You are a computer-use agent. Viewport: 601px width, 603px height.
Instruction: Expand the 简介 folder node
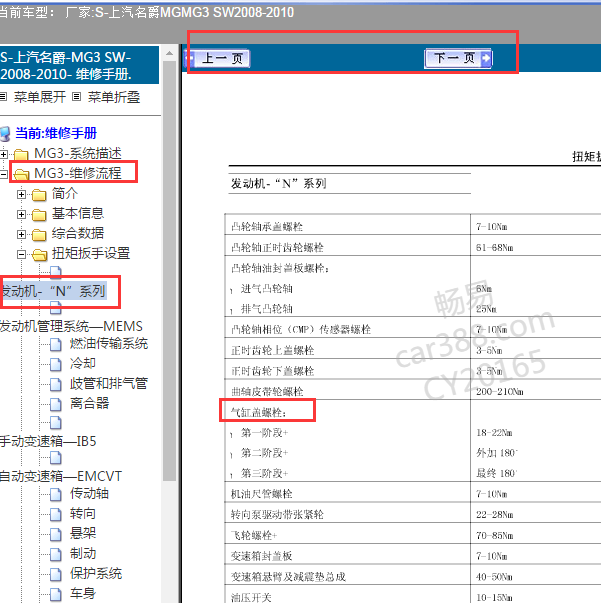(x=22, y=195)
